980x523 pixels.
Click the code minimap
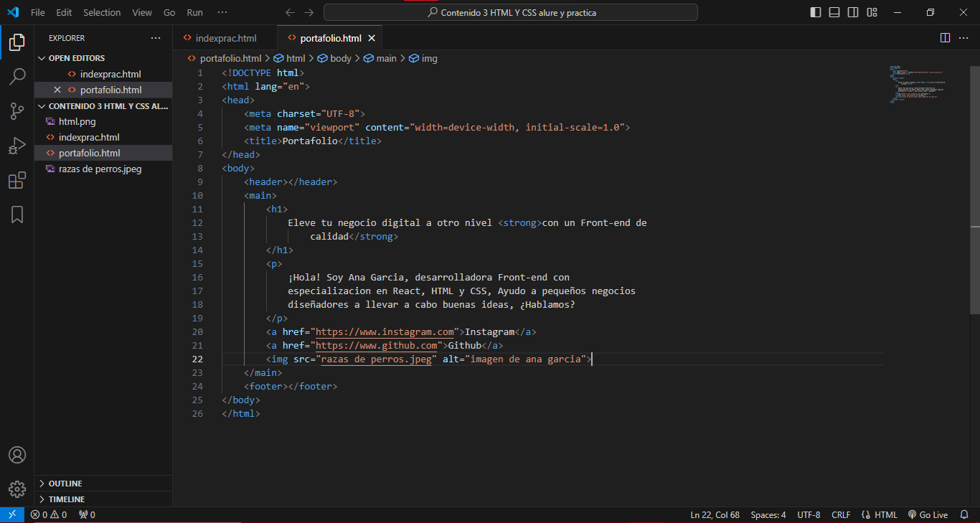click(918, 85)
